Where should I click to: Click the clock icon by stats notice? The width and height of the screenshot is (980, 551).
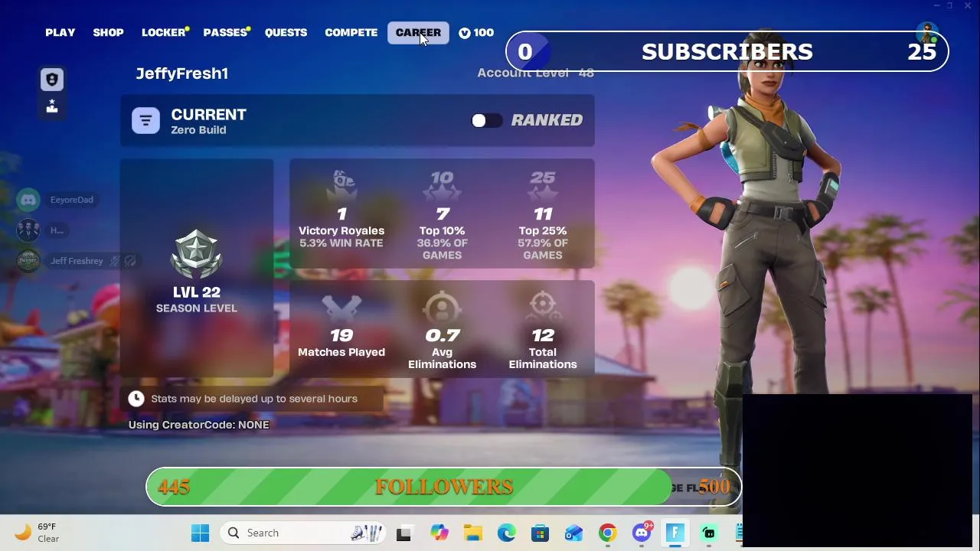pos(136,398)
